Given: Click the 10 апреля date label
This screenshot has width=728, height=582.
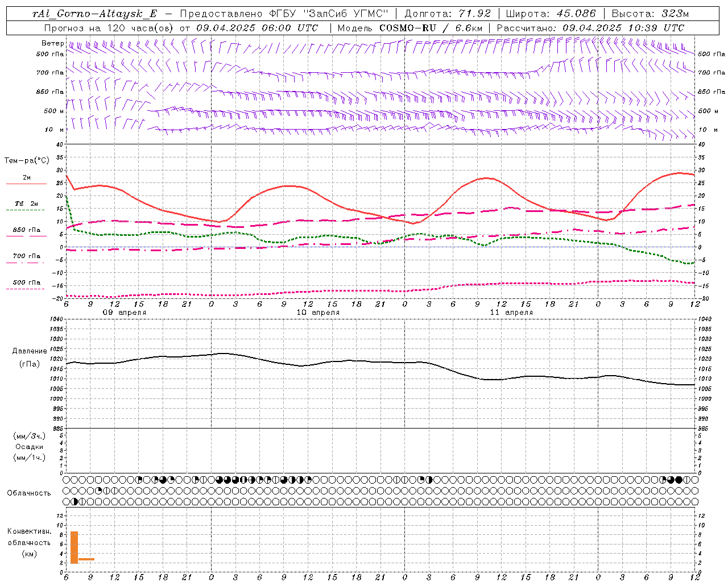Looking at the screenshot, I should click(318, 313).
